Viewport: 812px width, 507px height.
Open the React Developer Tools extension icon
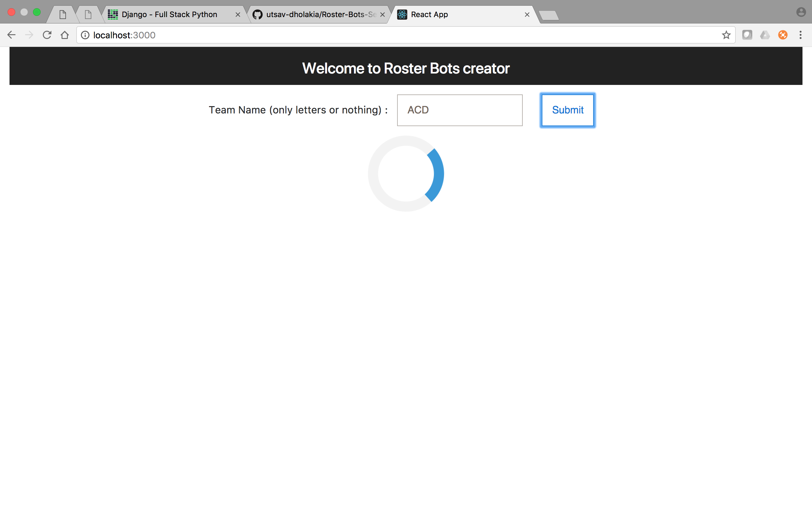(783, 35)
